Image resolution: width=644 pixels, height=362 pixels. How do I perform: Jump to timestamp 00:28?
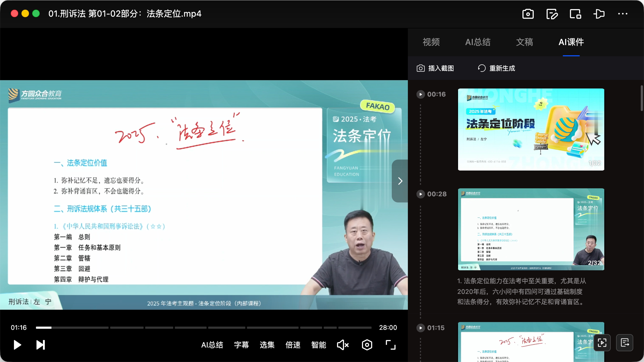point(437,194)
